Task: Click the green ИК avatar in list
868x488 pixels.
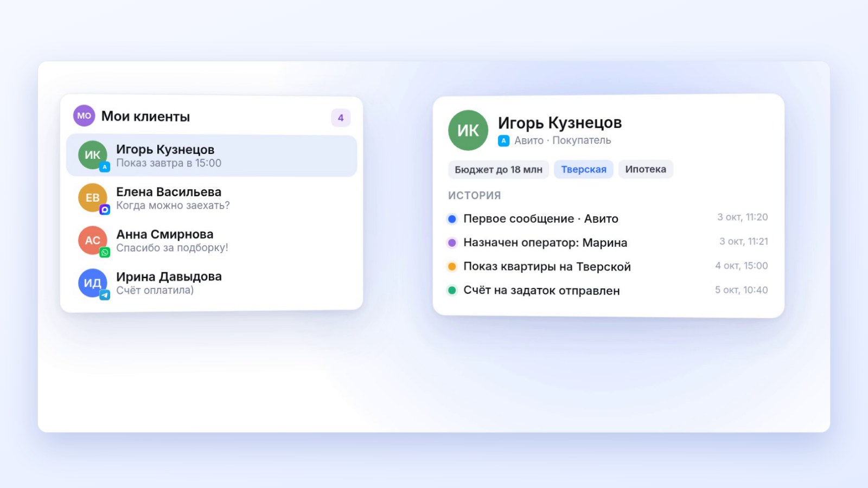Action: click(92, 155)
